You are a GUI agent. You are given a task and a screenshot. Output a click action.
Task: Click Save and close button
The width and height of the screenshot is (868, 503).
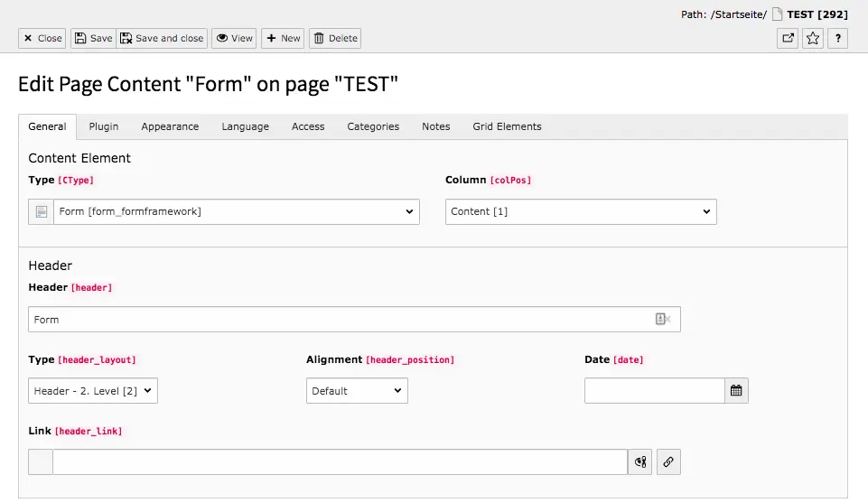pyautogui.click(x=162, y=38)
